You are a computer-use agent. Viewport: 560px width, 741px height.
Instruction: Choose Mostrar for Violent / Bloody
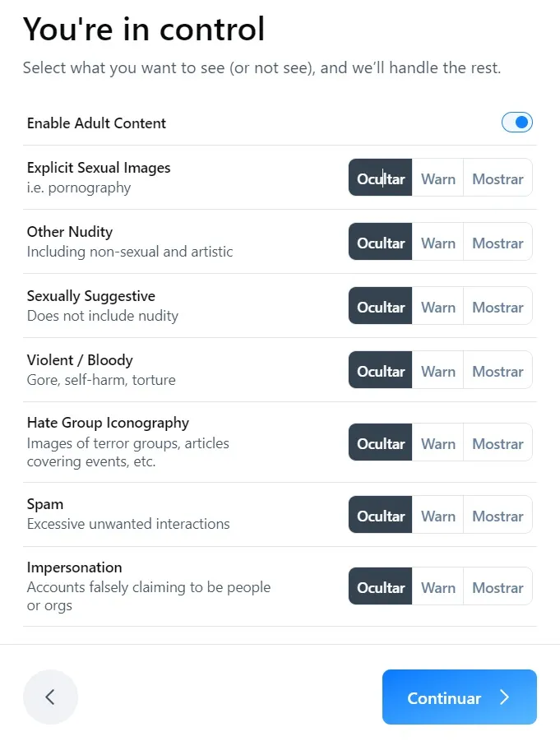click(498, 371)
